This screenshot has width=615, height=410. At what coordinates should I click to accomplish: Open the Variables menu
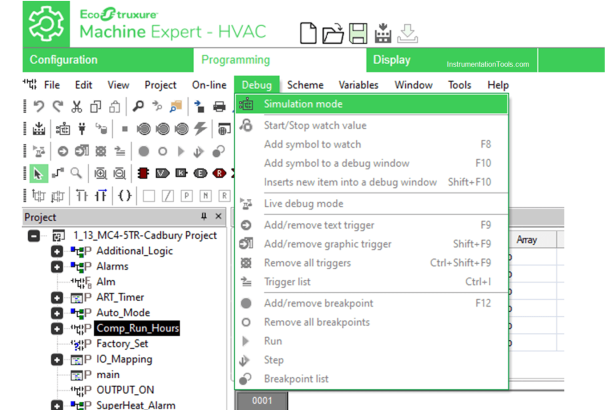(358, 85)
